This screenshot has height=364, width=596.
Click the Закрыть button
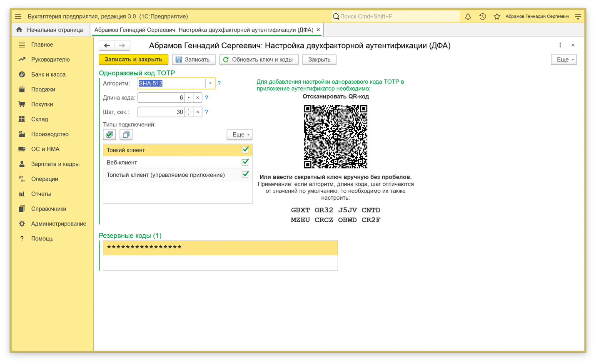tap(319, 59)
